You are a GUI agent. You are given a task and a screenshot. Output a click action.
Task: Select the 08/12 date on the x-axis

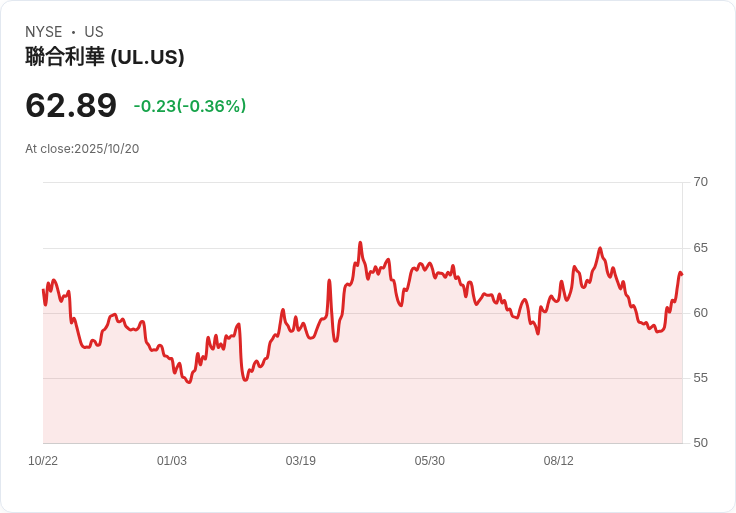(x=559, y=461)
